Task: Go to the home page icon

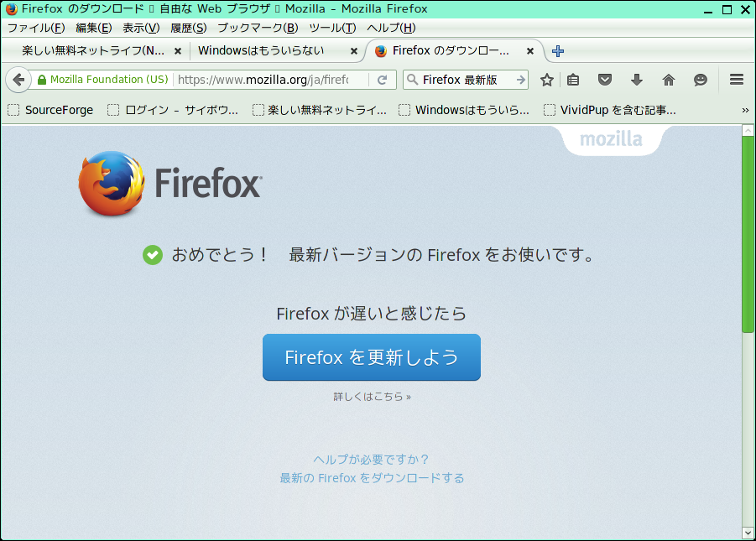Action: pos(669,80)
